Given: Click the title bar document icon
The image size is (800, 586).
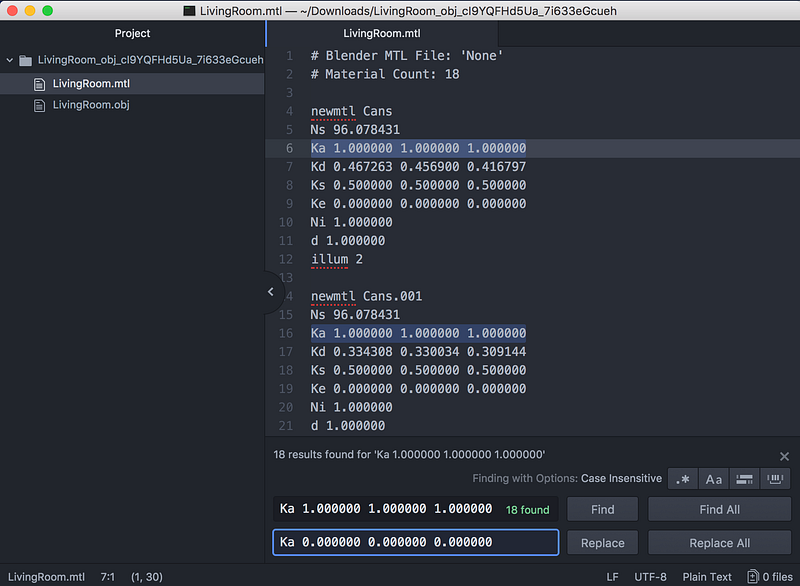Looking at the screenshot, I should pos(189,11).
